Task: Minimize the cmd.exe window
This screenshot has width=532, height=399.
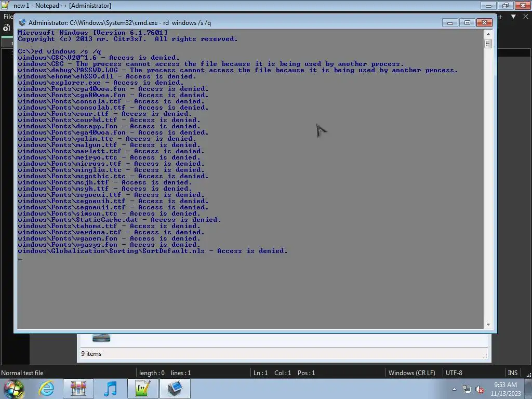Action: click(x=450, y=23)
